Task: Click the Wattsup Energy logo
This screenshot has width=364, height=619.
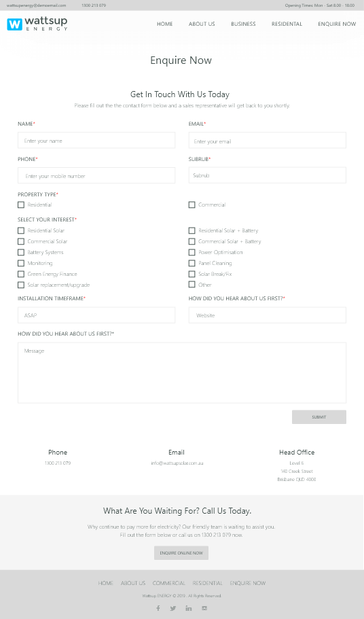Action: [37, 24]
